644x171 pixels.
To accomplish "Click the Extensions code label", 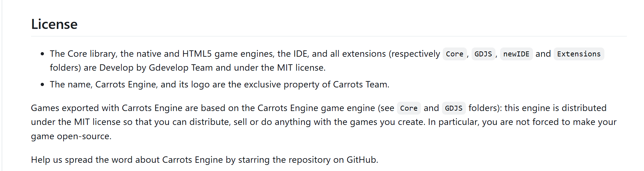I will 579,54.
